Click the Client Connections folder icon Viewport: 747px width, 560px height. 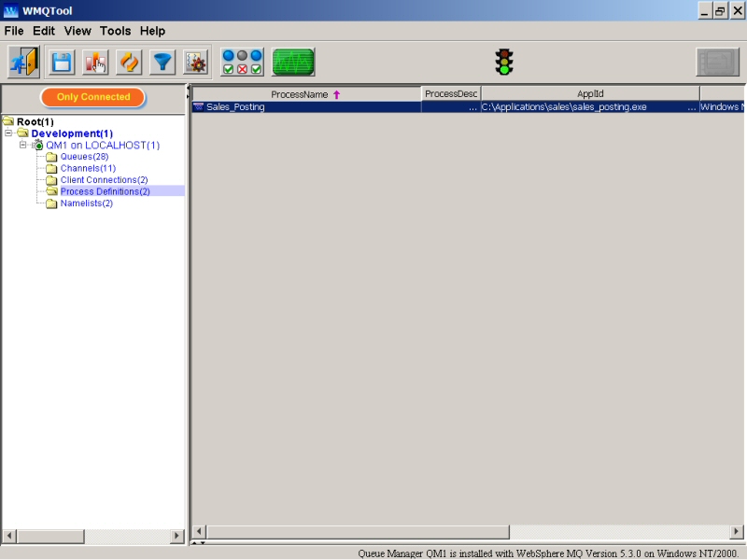[51, 180]
